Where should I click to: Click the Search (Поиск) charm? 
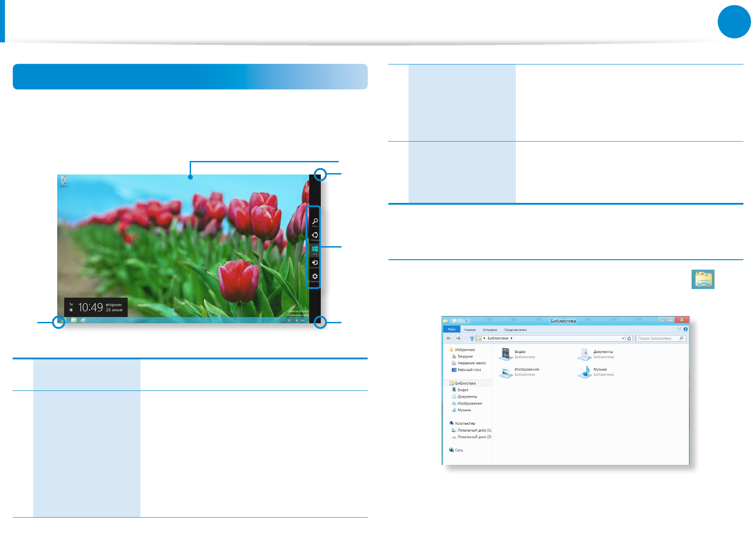(315, 221)
